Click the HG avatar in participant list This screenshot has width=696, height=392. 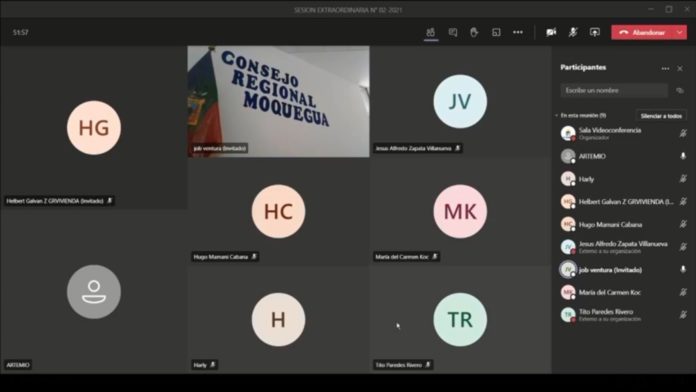(568, 202)
